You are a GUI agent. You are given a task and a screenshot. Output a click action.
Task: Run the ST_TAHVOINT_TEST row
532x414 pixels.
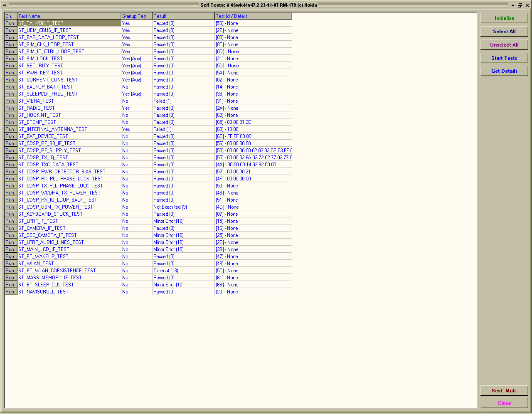point(10,23)
